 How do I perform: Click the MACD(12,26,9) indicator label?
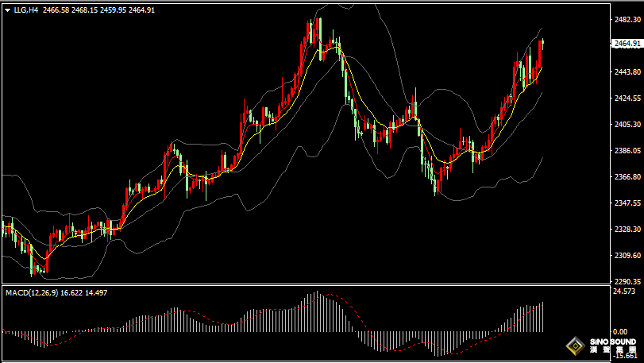(x=37, y=293)
